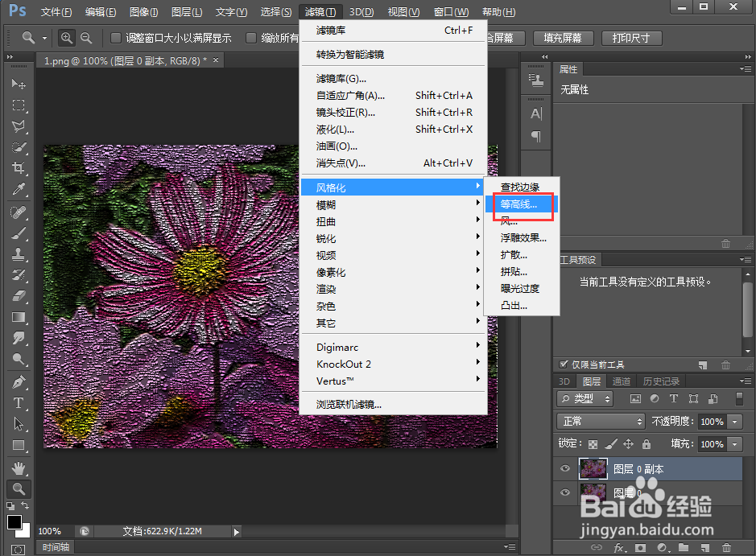Click the swap foreground background colors icon

25,505
